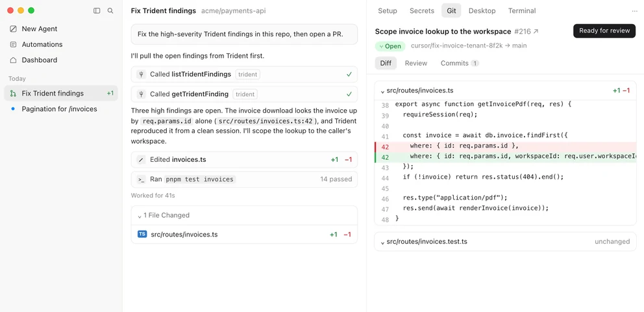Click the PR title Scope invoice lookup
644x312 pixels.
443,31
